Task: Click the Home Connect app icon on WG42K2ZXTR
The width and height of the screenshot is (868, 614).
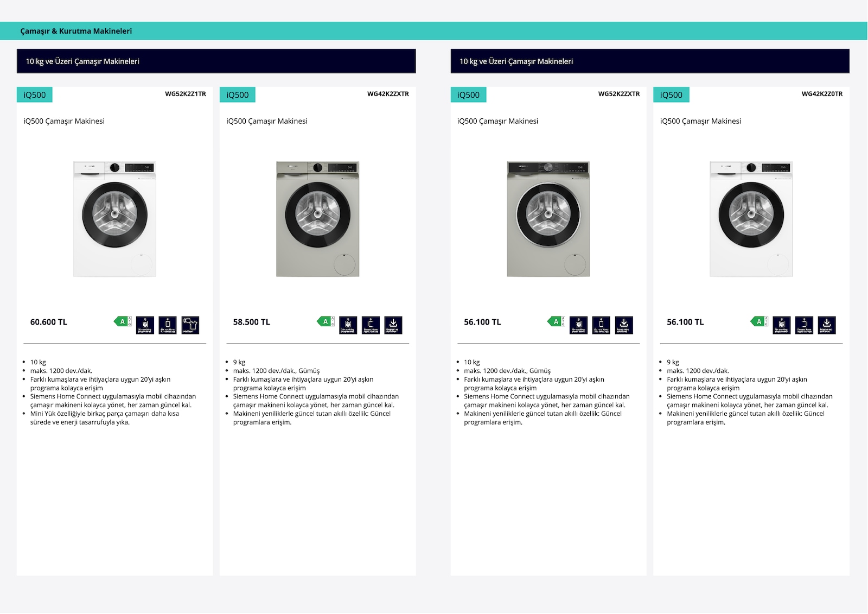Action: (371, 325)
